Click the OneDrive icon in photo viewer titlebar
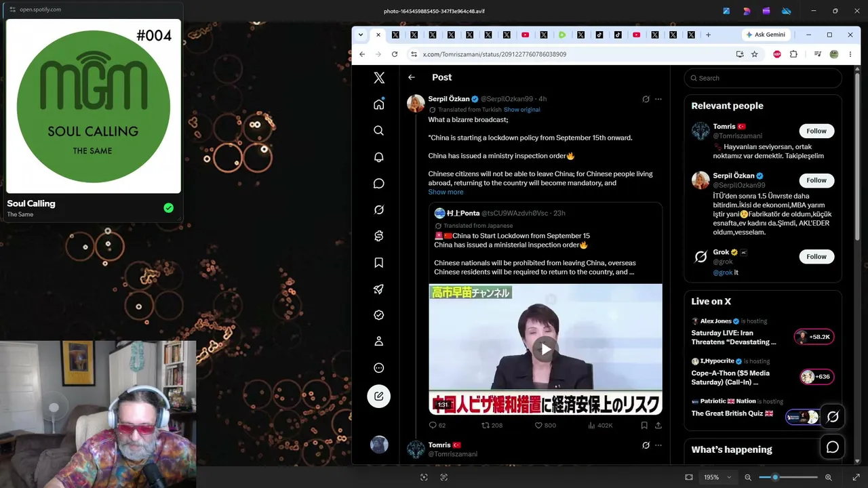The width and height of the screenshot is (868, 488). pyautogui.click(x=787, y=11)
